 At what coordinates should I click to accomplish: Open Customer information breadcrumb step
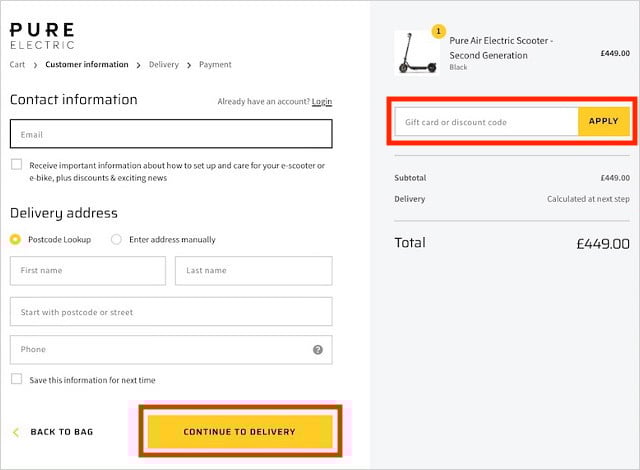(87, 64)
